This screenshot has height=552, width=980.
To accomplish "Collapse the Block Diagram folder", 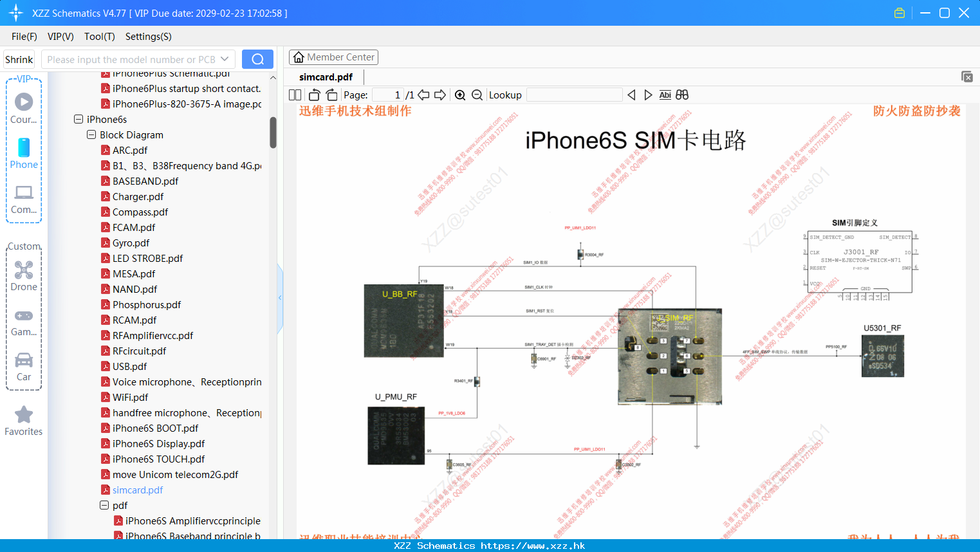I will coord(91,134).
